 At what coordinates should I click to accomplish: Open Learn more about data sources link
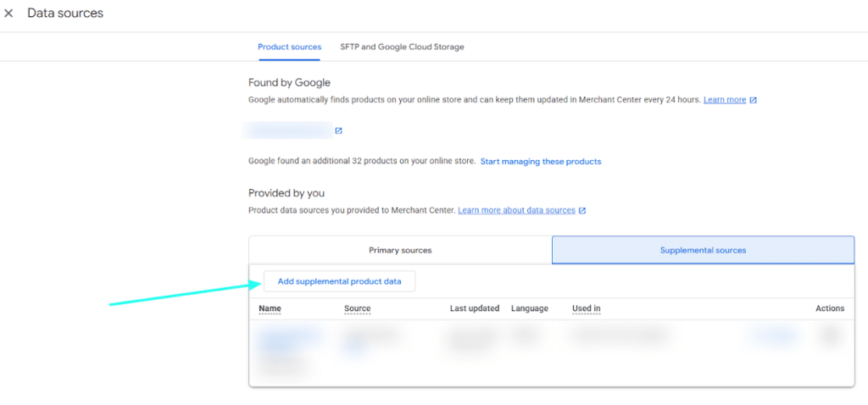(516, 210)
